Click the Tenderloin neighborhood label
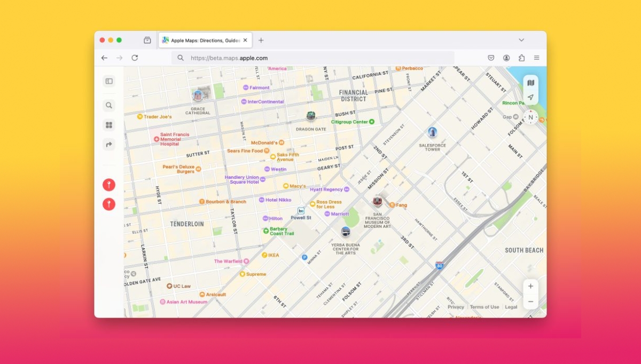 pyautogui.click(x=187, y=224)
